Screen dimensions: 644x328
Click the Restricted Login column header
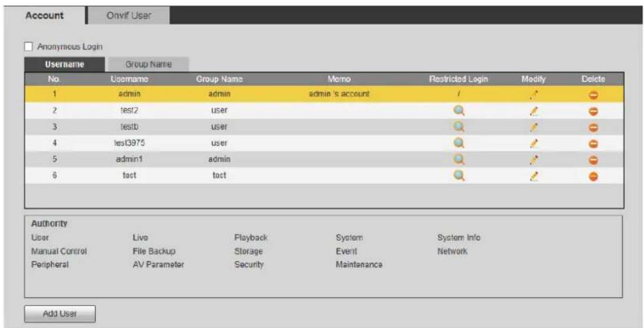pos(458,79)
